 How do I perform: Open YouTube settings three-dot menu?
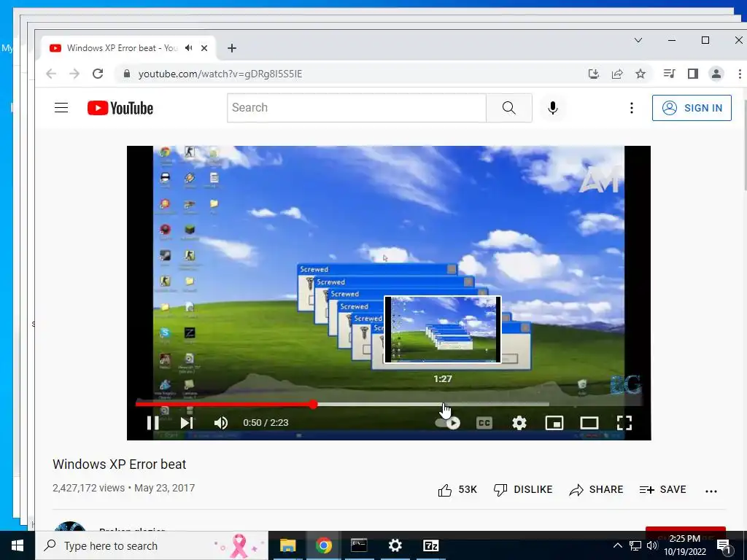point(631,108)
